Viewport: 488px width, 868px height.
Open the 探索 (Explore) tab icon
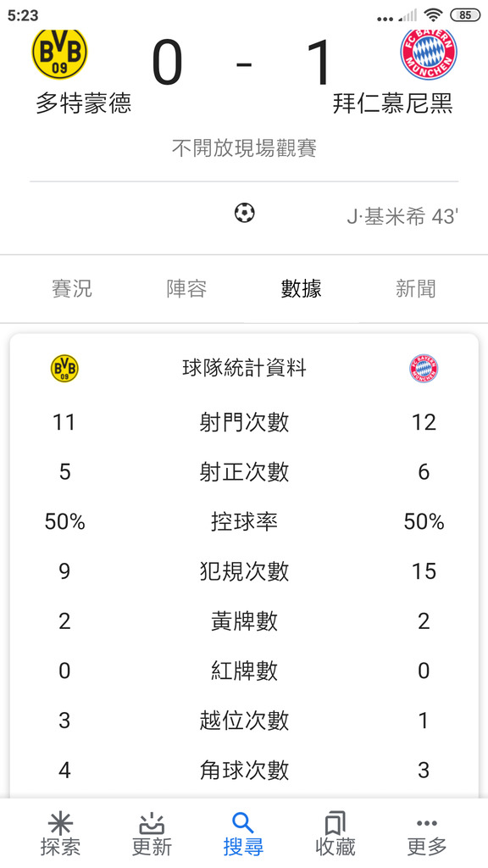click(x=60, y=823)
